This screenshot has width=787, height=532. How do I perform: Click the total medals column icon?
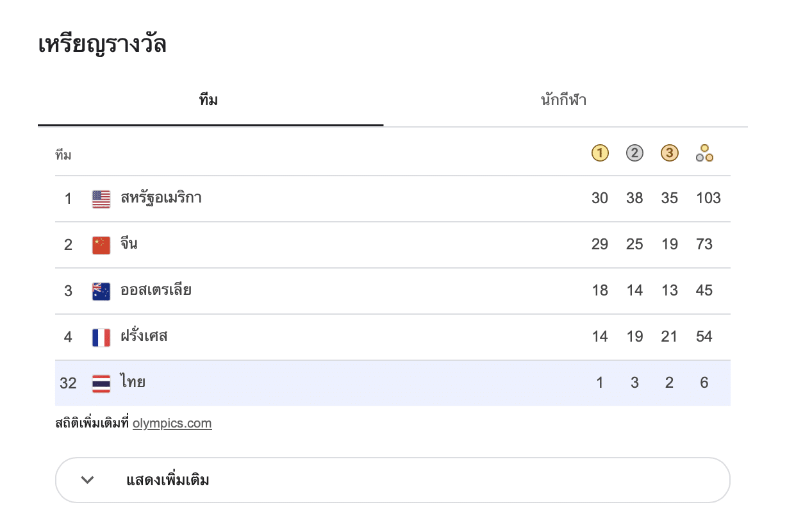click(704, 153)
